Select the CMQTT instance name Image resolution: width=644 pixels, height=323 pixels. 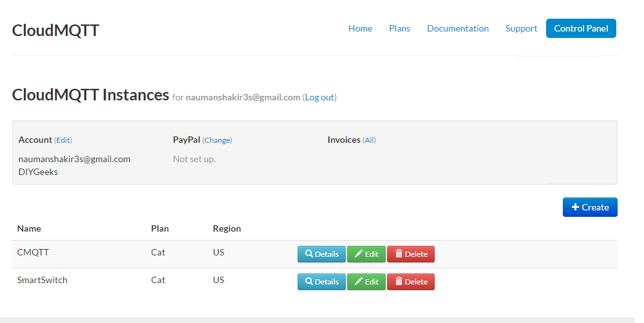[x=33, y=252]
